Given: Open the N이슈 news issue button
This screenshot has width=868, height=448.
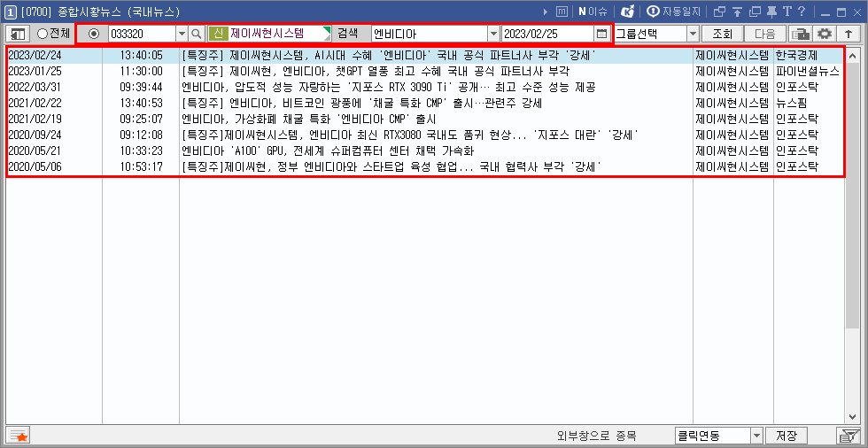Looking at the screenshot, I should pyautogui.click(x=593, y=12).
